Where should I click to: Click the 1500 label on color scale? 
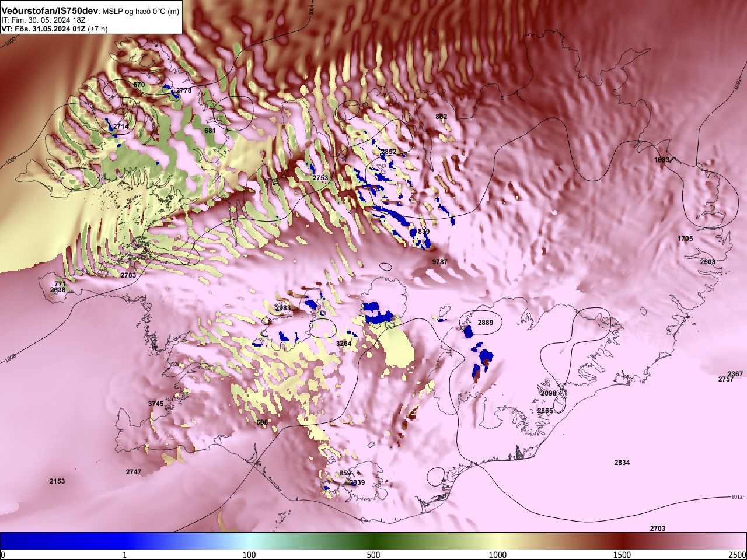[622, 555]
